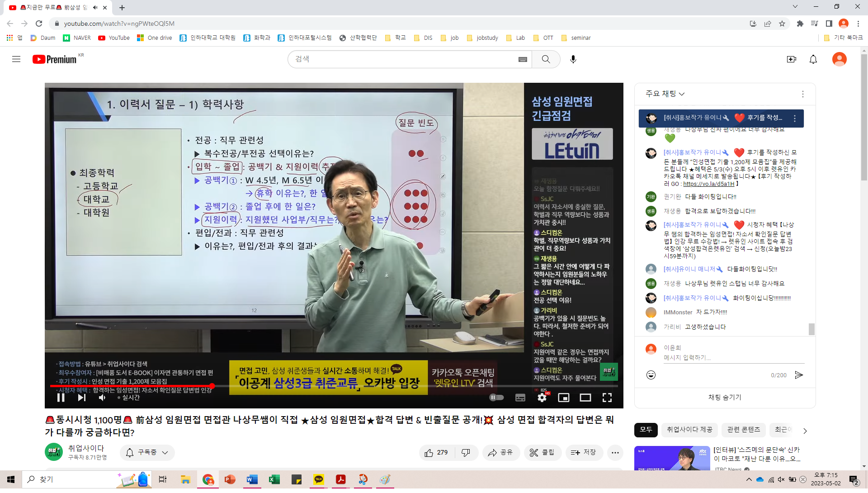Show more filter chips with arrow
Screen dimensions: 868x493
coord(805,431)
